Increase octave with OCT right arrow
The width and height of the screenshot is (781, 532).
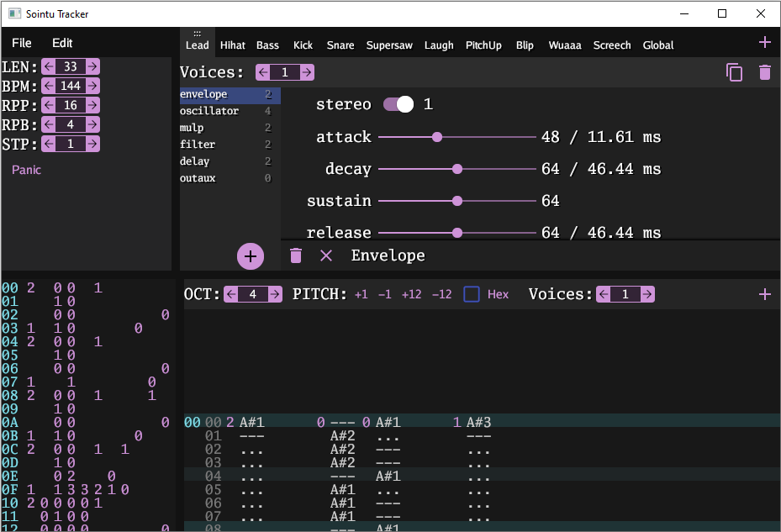273,294
